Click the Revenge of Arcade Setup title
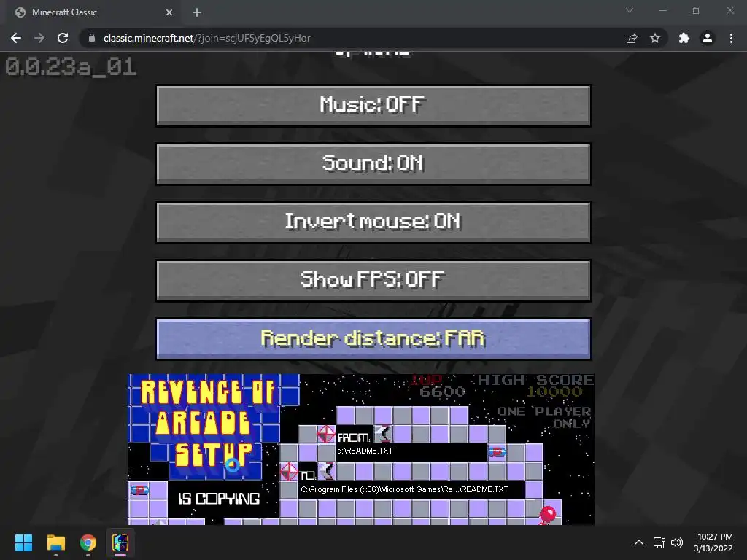This screenshot has width=747, height=560. [x=208, y=423]
